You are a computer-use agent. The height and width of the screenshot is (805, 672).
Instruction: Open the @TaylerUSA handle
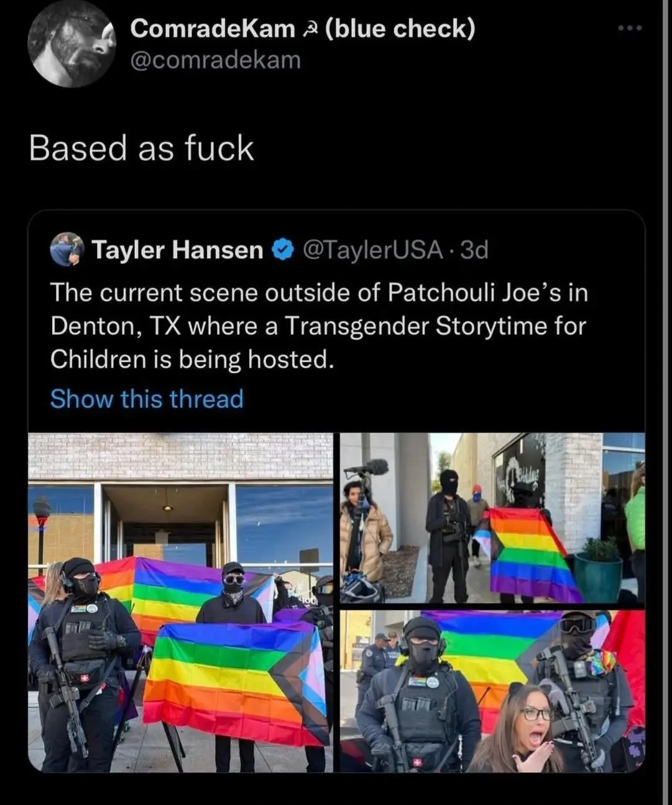373,250
